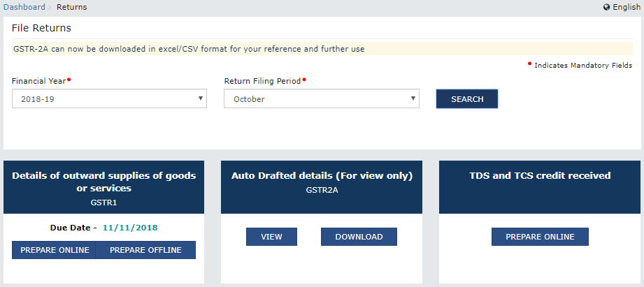Click the globe icon beside English
Viewport: 644px width, 287px height.
coord(607,7)
